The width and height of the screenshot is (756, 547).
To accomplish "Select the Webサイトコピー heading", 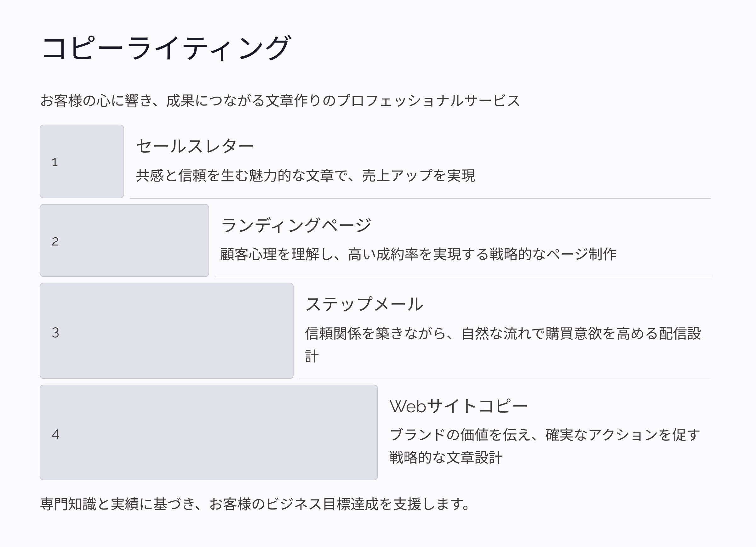I will [x=458, y=406].
